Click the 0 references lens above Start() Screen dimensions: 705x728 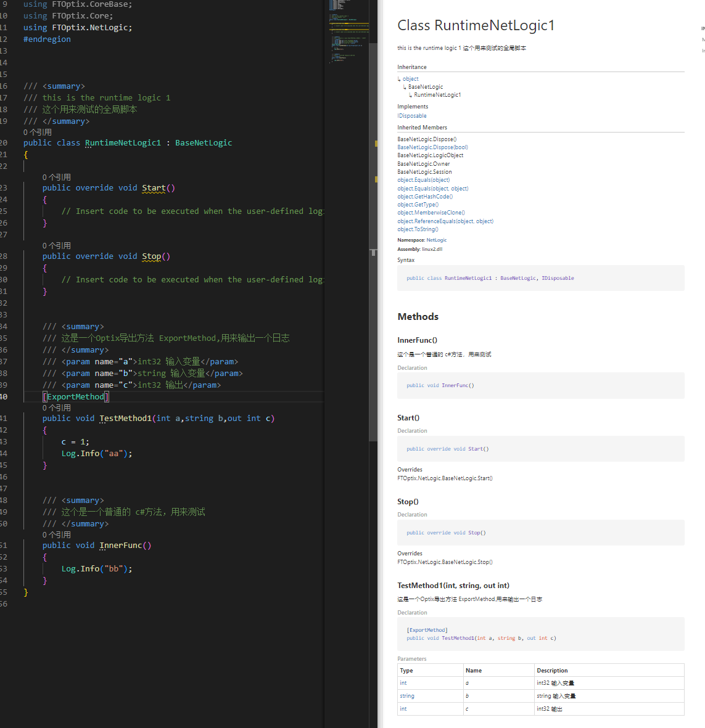56,178
